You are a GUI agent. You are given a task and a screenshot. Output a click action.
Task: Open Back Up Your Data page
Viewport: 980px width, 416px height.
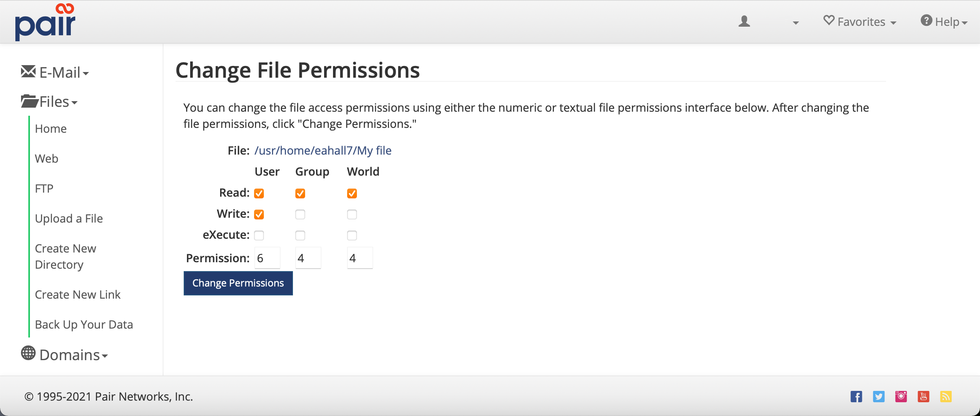click(84, 325)
